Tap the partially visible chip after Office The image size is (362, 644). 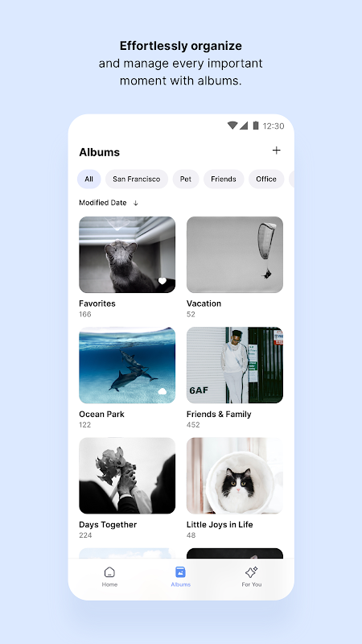[291, 179]
